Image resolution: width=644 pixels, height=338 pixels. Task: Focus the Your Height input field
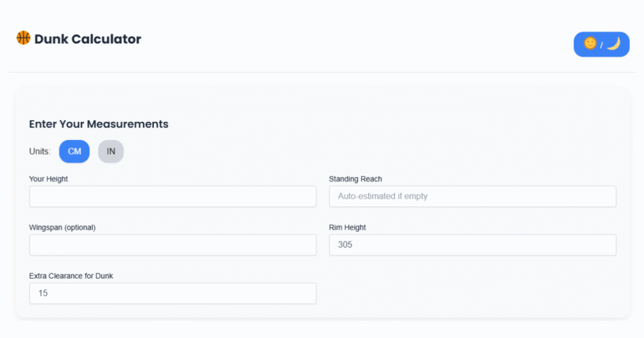pos(172,196)
